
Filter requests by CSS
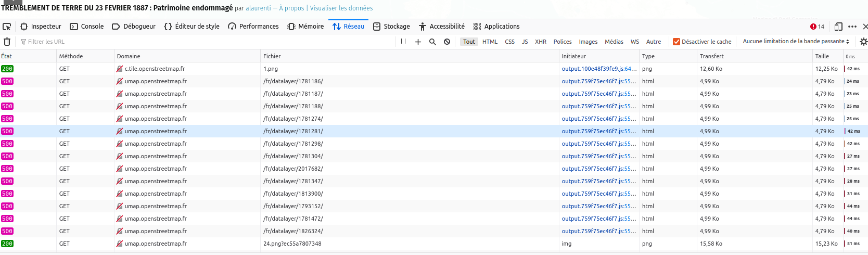510,42
